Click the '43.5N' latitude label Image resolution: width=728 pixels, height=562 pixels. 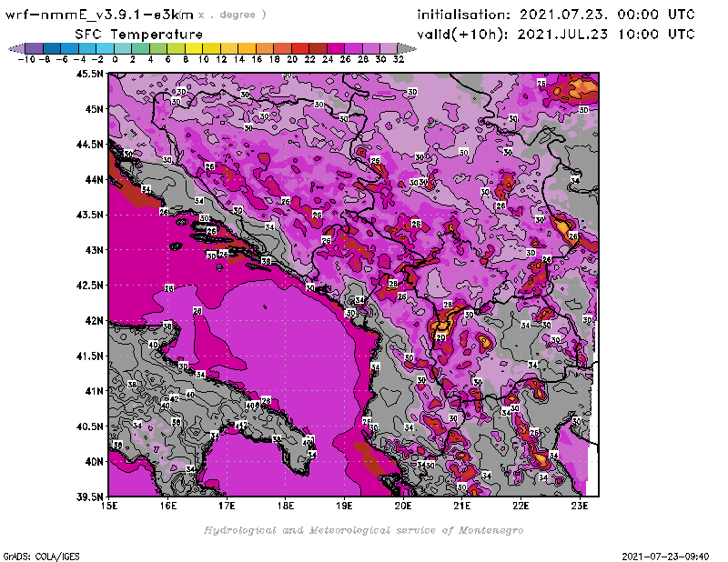89,215
